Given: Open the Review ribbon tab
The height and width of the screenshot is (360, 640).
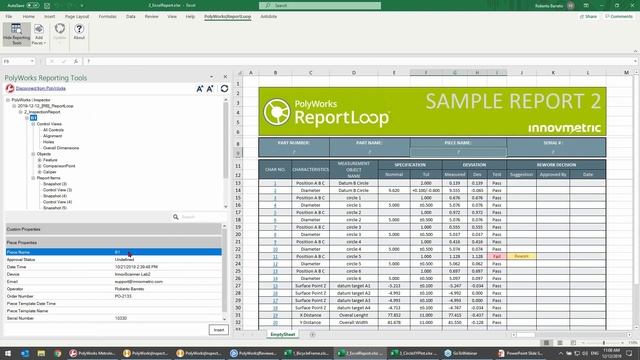Looking at the screenshot, I should (151, 16).
